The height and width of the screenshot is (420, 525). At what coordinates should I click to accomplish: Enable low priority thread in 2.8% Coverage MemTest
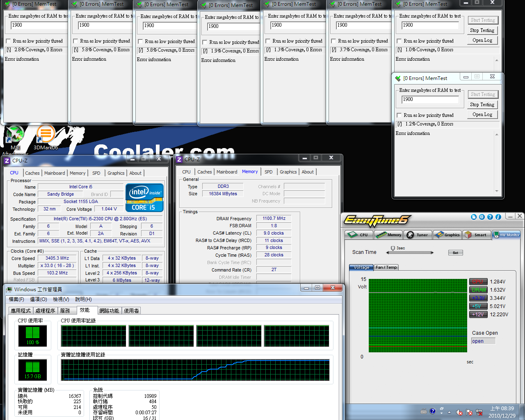8,41
